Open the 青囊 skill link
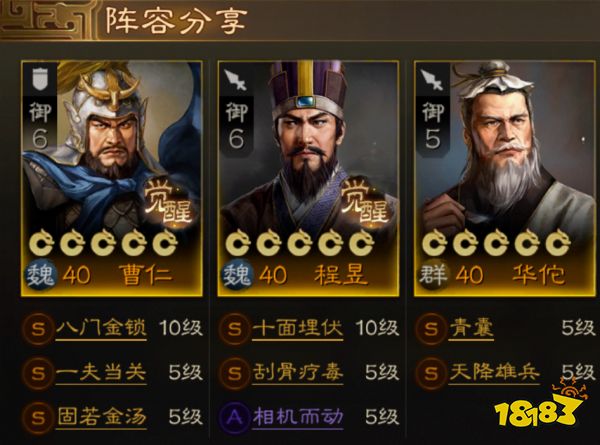 (471, 328)
